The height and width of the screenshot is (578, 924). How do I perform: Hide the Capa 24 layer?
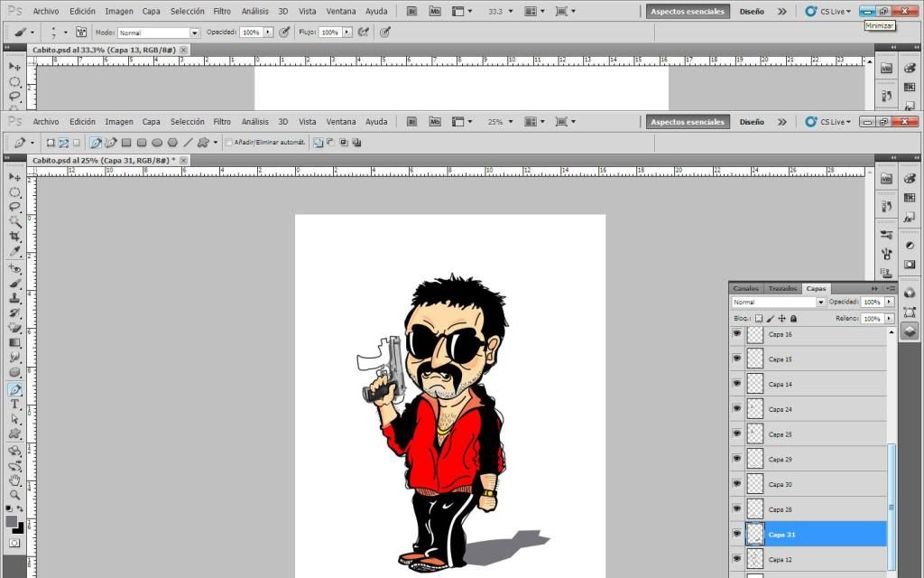coord(736,409)
